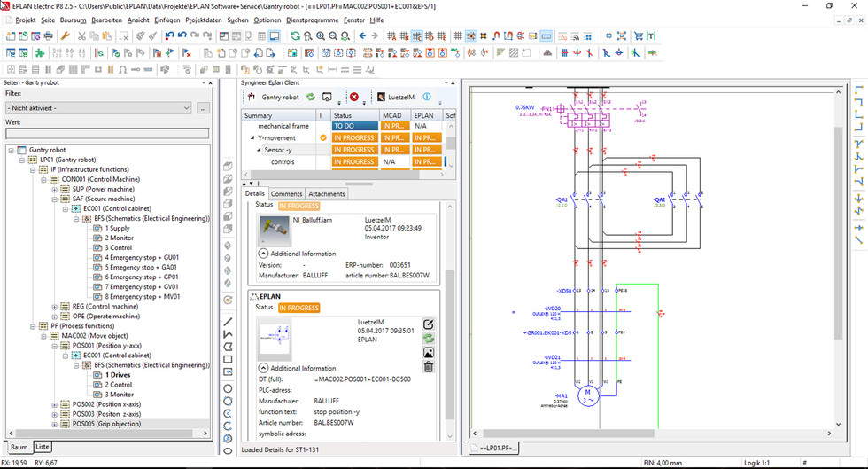Click the print icon in the top toolbar
Viewport: 868px width, 469px height.
click(48, 36)
